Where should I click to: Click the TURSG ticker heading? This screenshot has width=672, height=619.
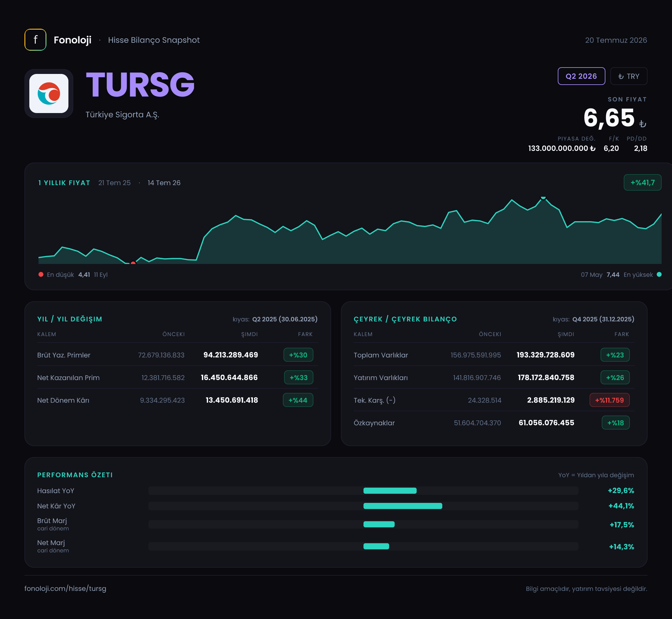click(140, 85)
